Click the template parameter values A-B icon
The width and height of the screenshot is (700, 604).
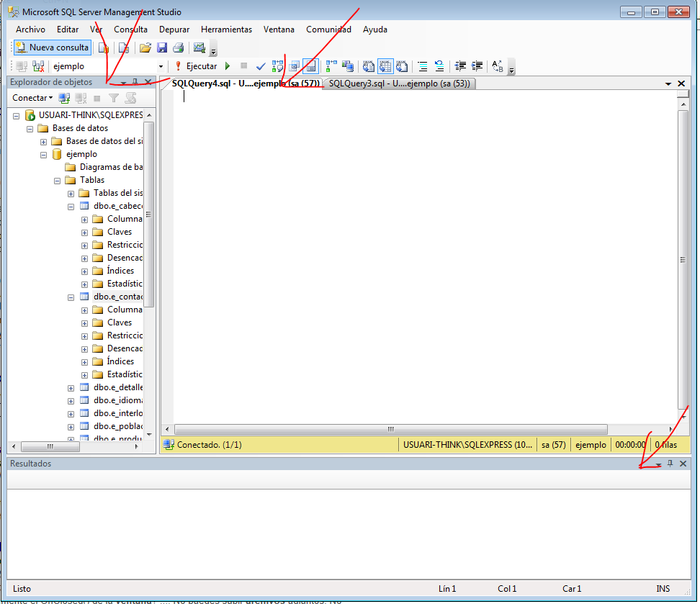[x=498, y=66]
